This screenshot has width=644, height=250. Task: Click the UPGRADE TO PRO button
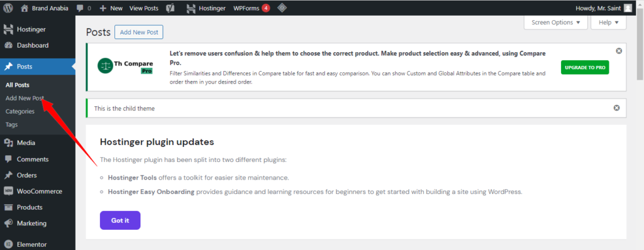click(x=585, y=67)
